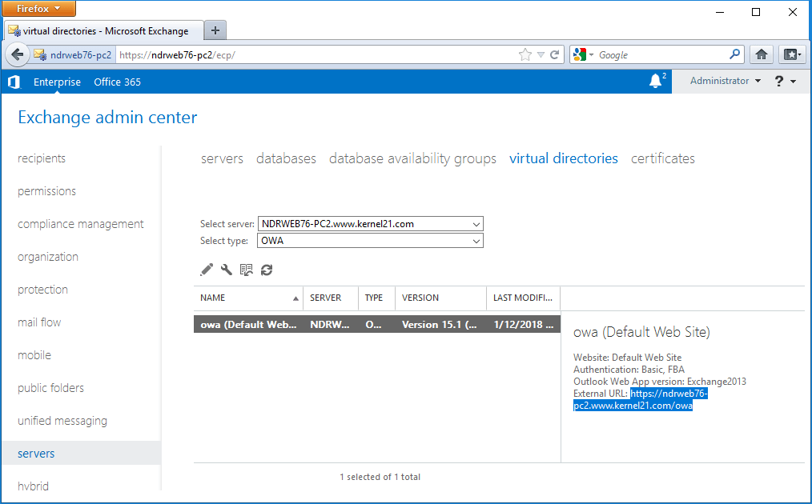Open the Firefox application menu

pos(39,8)
